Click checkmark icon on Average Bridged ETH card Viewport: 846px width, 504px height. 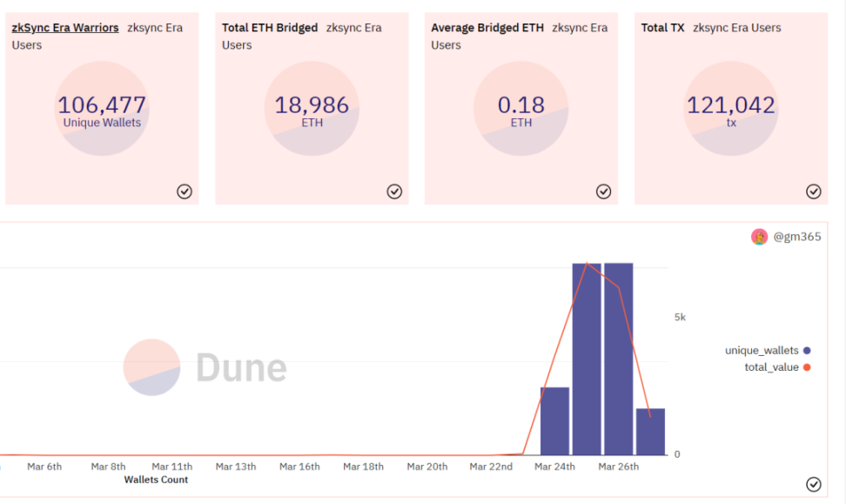point(603,192)
